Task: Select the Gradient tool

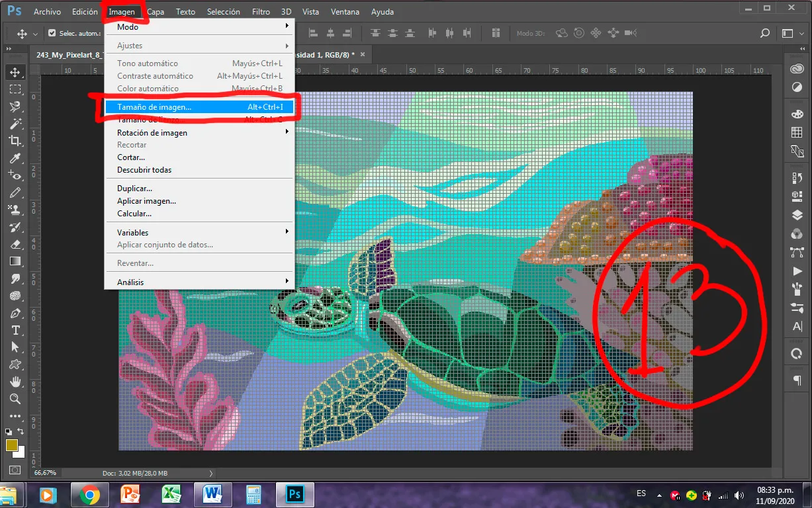Action: 15,261
